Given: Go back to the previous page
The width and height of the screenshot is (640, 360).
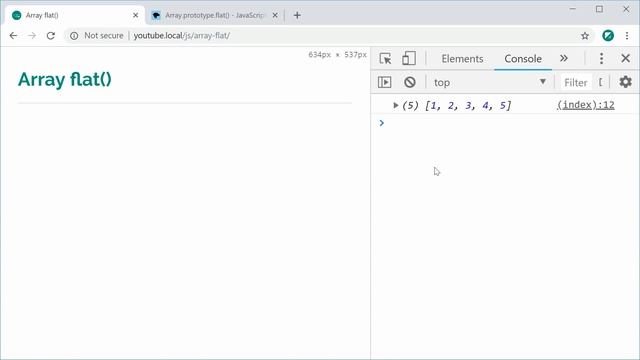Looking at the screenshot, I should coord(13,36).
